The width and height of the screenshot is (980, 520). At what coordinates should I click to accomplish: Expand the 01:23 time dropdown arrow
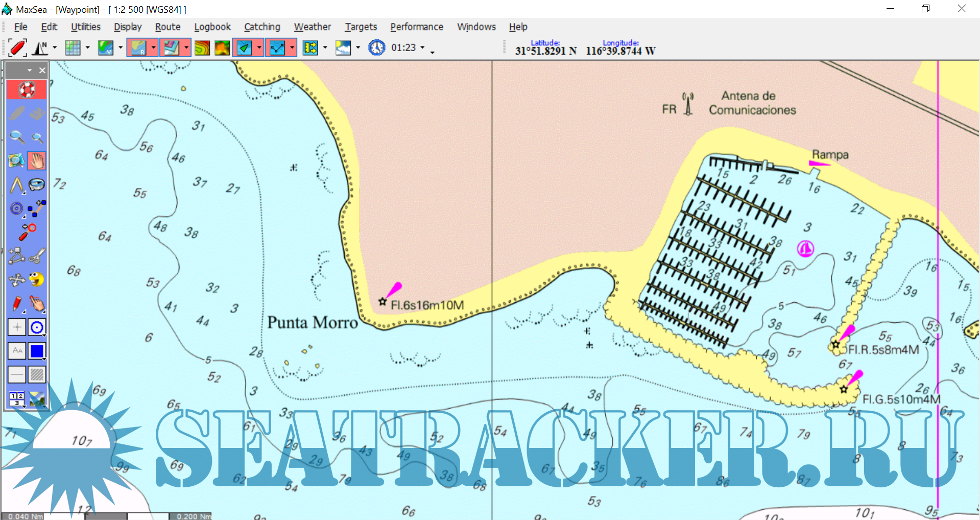click(422, 48)
